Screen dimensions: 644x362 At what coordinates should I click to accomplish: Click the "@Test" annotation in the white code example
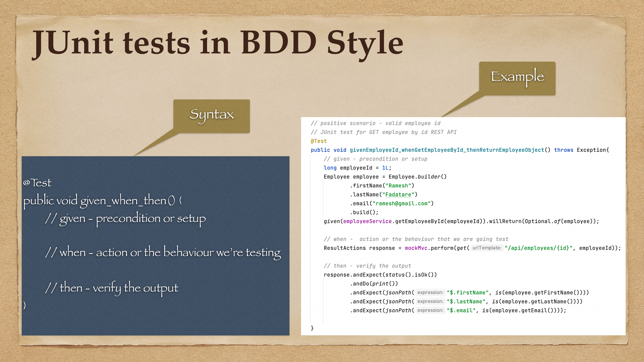(319, 141)
